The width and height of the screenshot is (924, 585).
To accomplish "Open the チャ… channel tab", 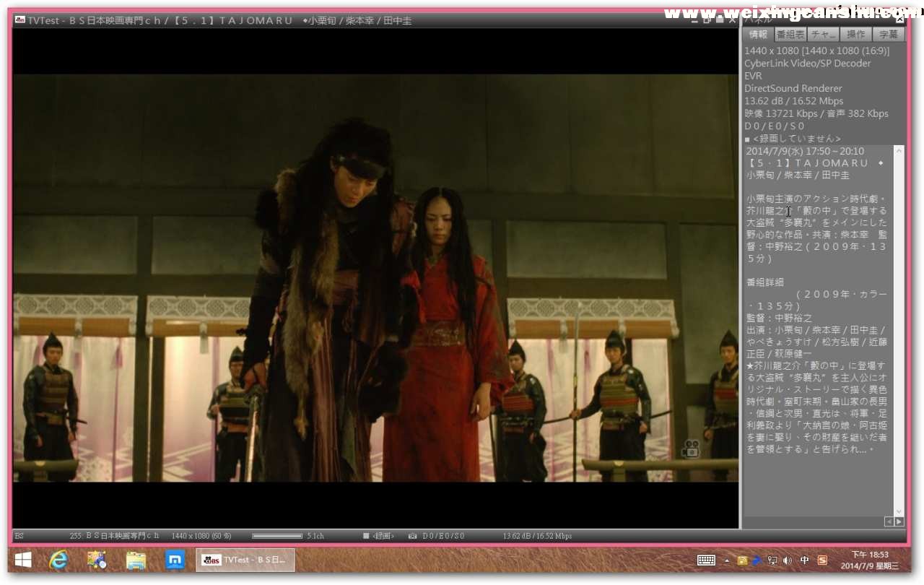I will pos(824,34).
